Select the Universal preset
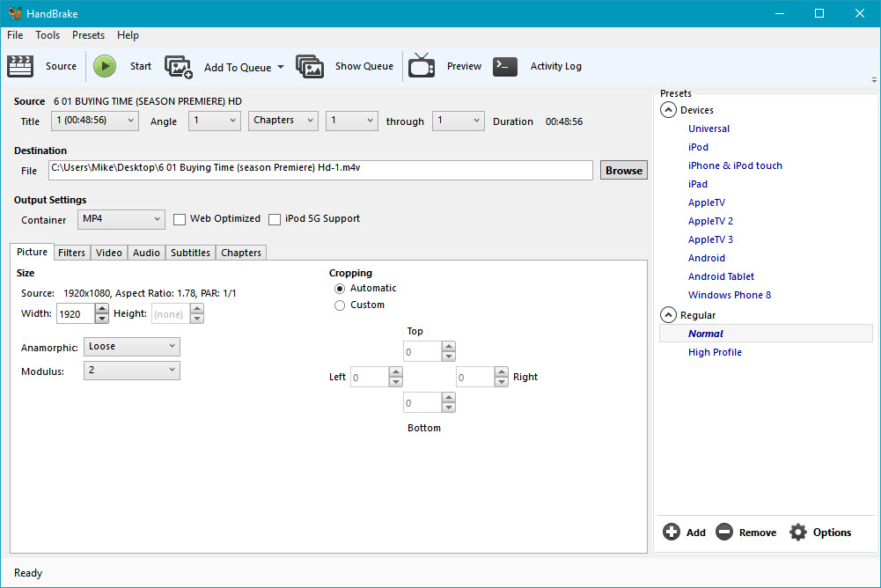Screen dimensions: 881x588 [708, 129]
